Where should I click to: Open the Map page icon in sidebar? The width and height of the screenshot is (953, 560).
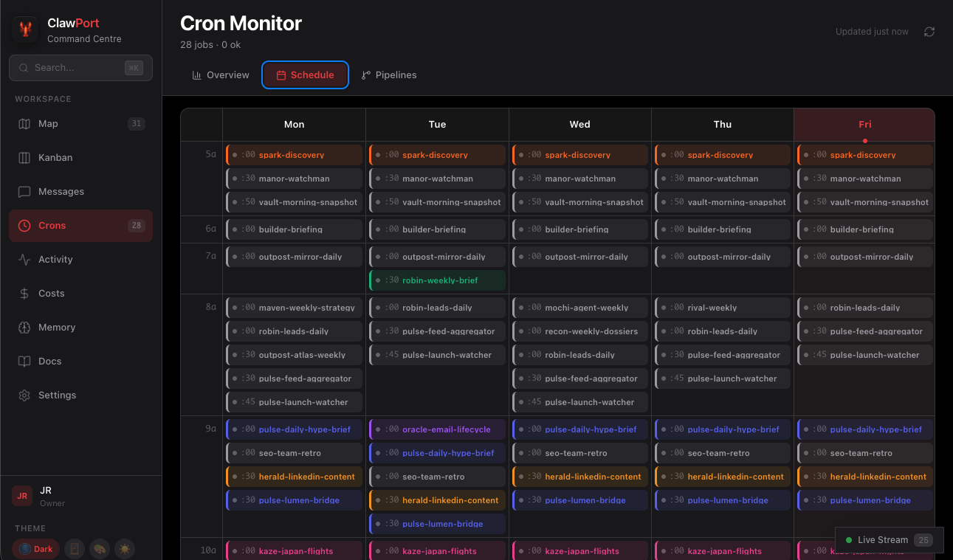click(x=24, y=124)
